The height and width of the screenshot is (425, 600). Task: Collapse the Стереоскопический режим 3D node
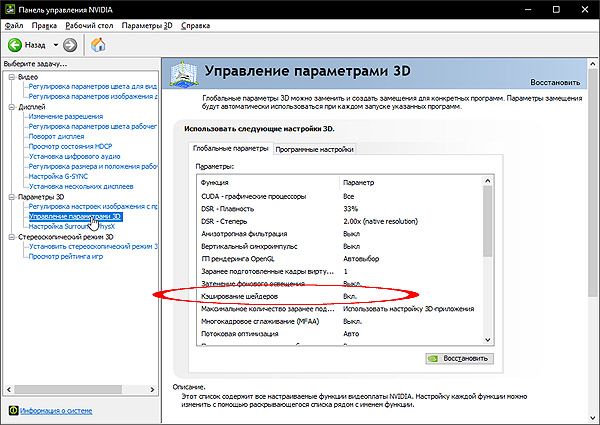(x=11, y=237)
